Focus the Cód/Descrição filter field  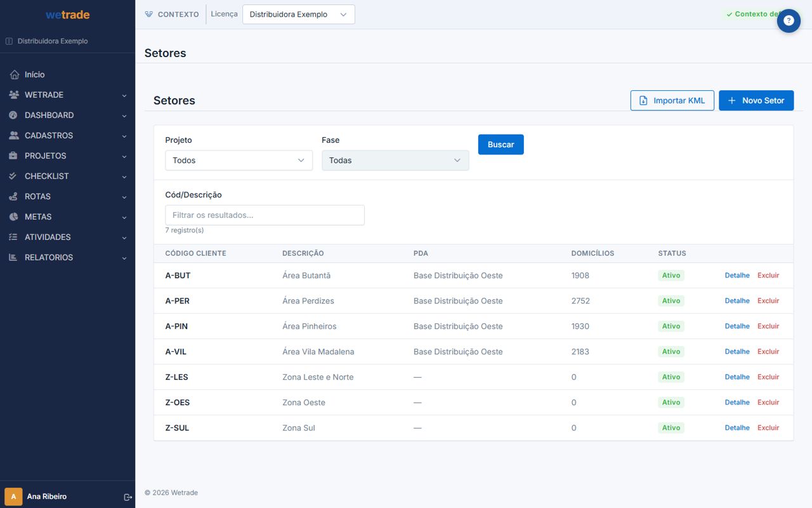(265, 215)
